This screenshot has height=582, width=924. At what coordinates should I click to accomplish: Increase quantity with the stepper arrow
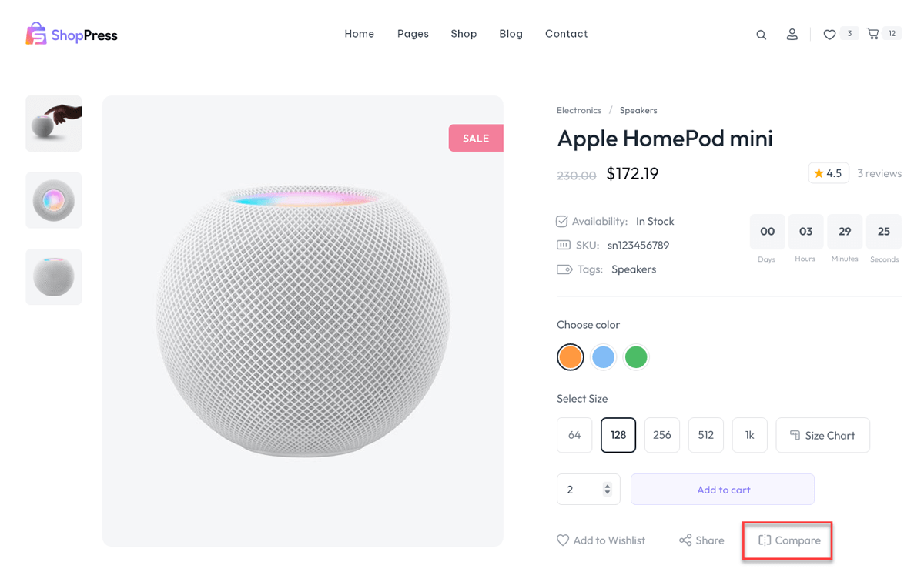pos(608,486)
